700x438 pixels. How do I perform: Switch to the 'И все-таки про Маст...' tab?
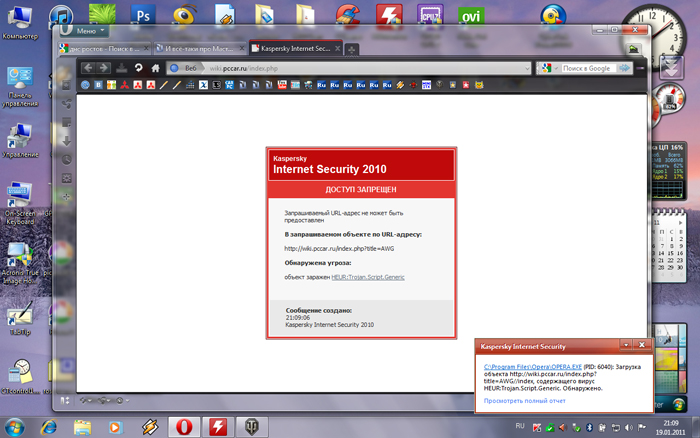tap(200, 48)
